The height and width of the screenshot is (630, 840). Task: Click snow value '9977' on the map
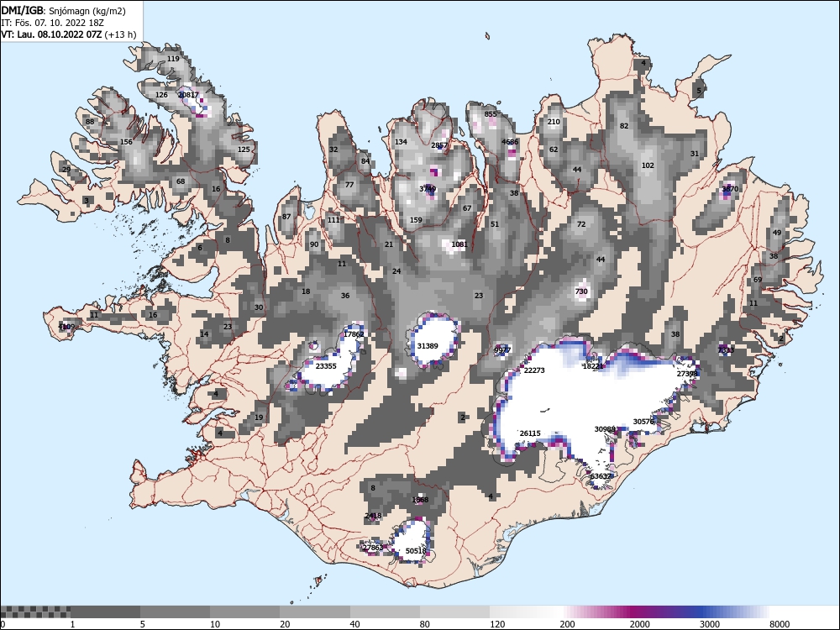[502, 349]
